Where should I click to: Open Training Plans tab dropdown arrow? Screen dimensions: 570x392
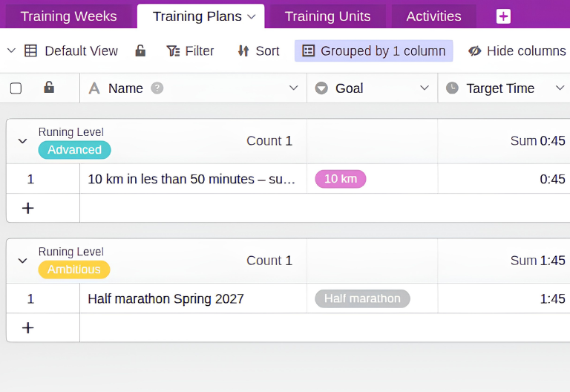[251, 17]
